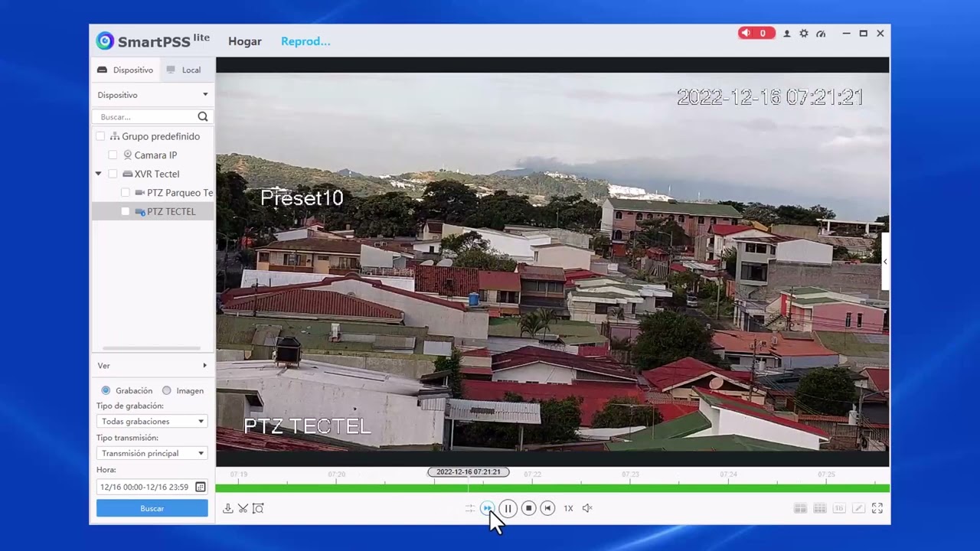
Task: Click the camera video playback view
Action: pos(552,262)
